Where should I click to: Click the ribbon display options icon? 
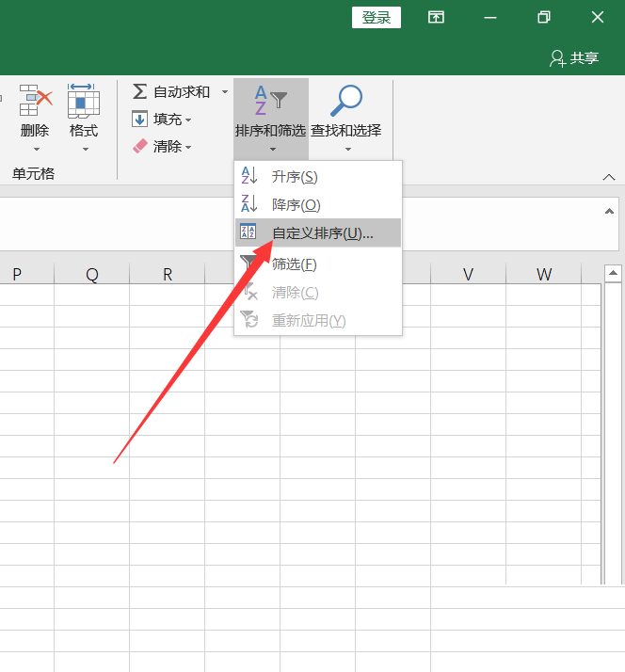[436, 17]
